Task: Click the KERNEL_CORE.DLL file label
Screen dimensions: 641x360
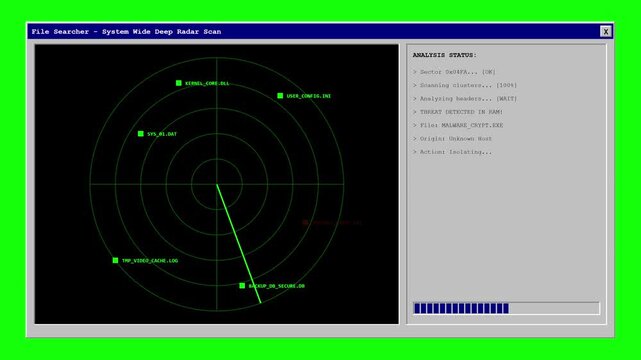Action: [x=207, y=83]
